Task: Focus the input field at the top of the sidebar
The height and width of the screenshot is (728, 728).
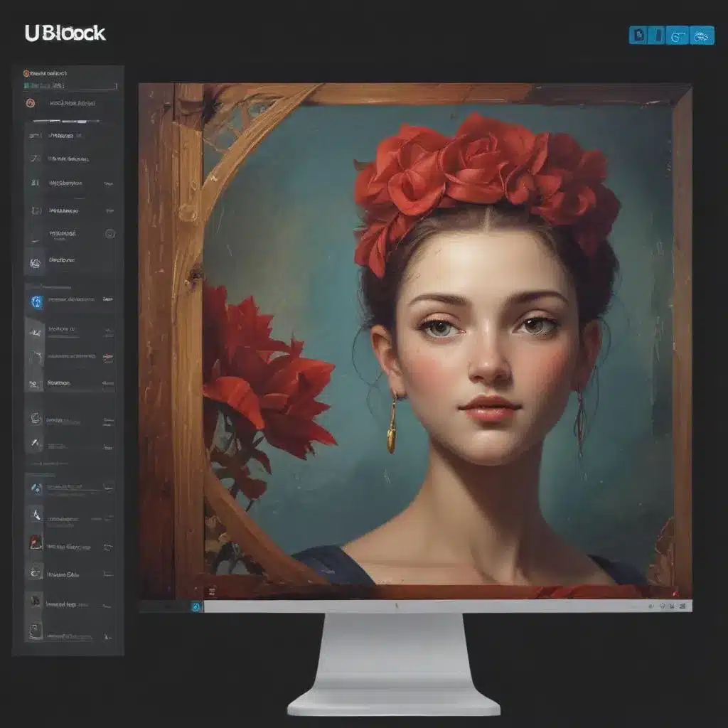Action: pos(70,86)
